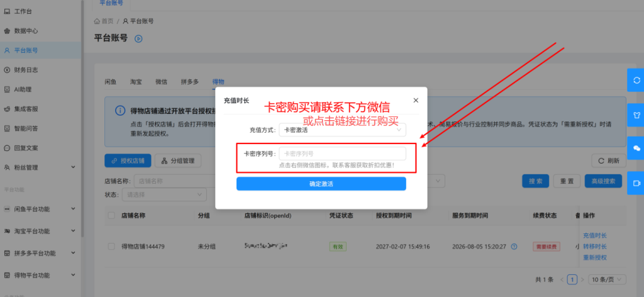644x297 pixels.
Task: Click the 充值时长 link in 操作 column
Action: (595, 236)
